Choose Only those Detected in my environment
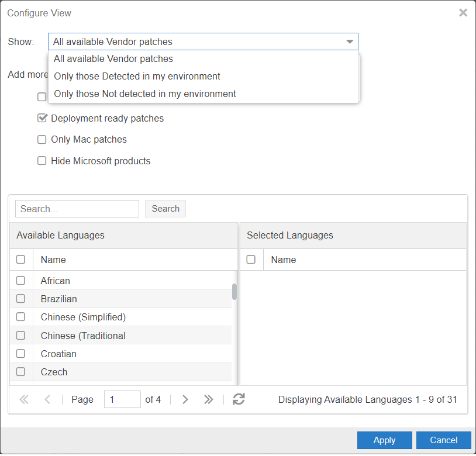 click(x=136, y=76)
